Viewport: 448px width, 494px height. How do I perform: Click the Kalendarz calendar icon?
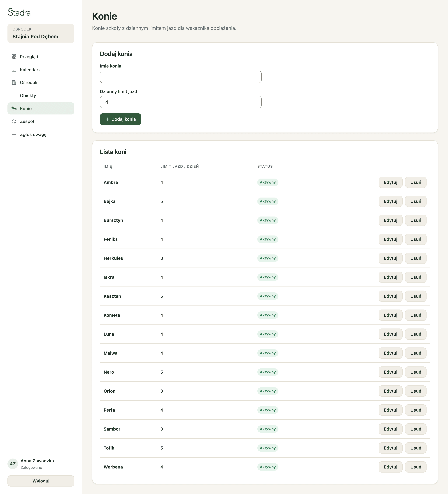tap(14, 70)
